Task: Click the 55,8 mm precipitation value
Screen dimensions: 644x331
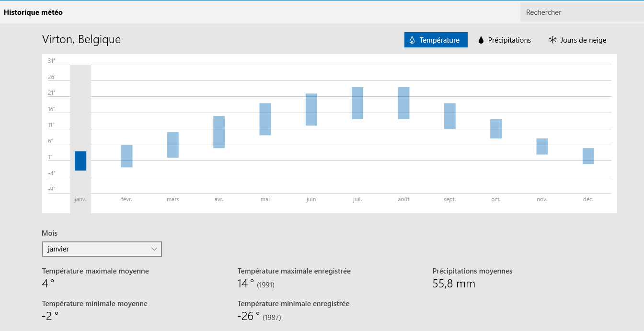Action: pyautogui.click(x=454, y=284)
